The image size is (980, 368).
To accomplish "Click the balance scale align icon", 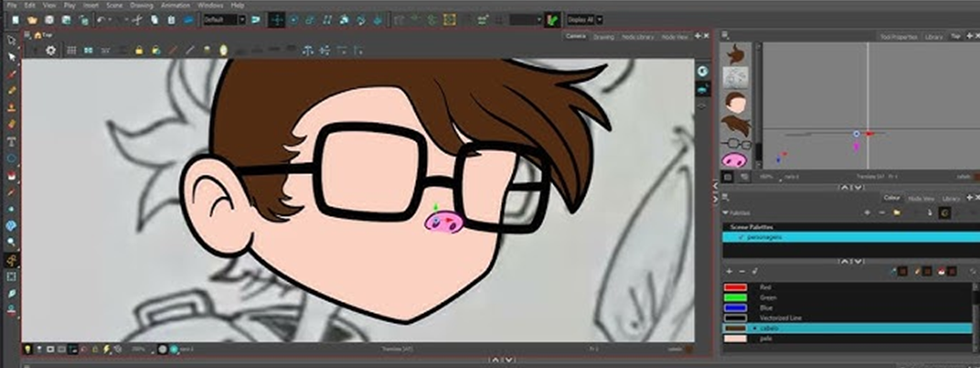I will (x=307, y=50).
